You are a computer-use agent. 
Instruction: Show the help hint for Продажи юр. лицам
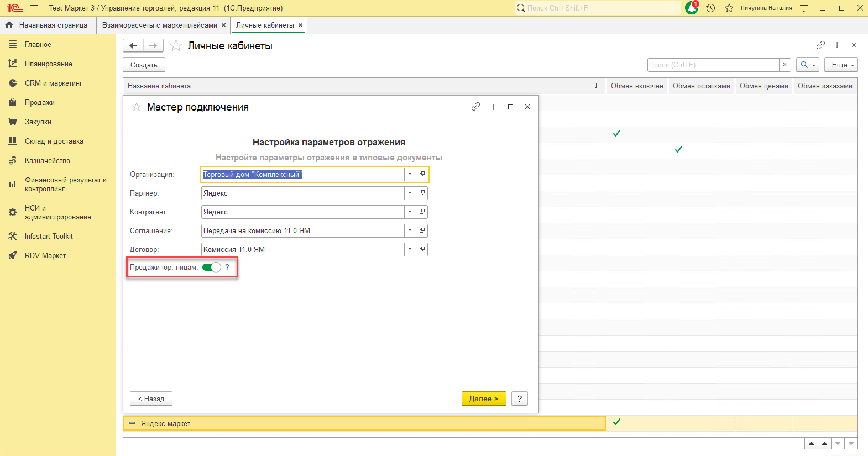[227, 267]
